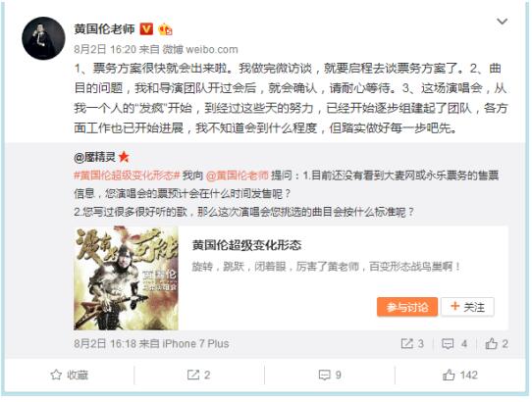Viewport: 532px width, 402px height.
Task: Open the 微博 weibo.com source link
Action: (x=200, y=49)
